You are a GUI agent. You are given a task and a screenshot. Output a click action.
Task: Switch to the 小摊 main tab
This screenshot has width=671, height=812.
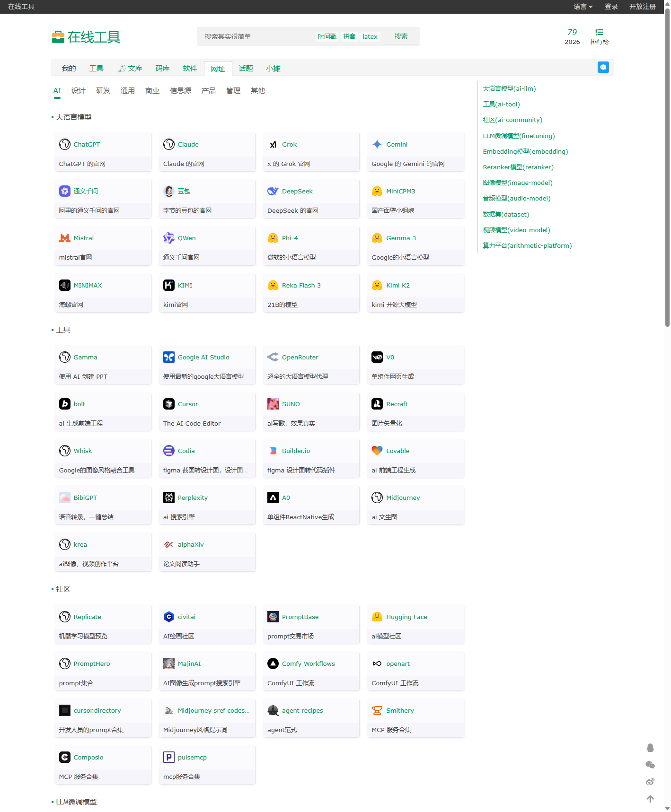274,69
